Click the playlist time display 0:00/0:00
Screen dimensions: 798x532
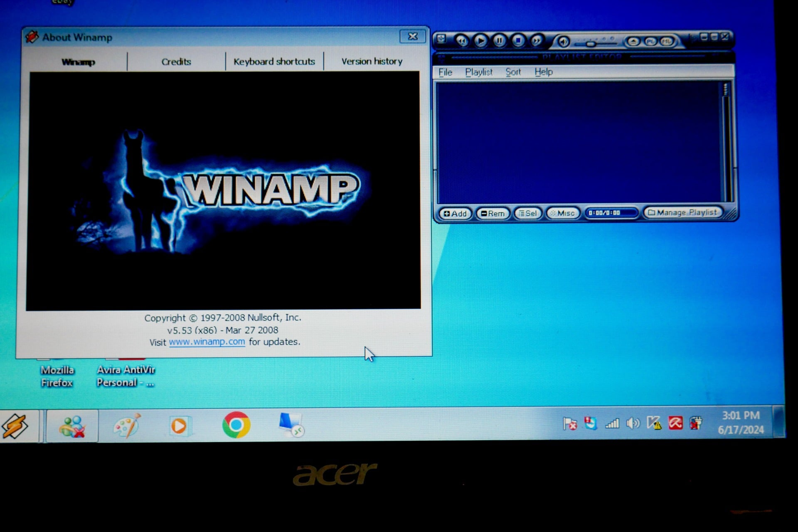click(611, 213)
